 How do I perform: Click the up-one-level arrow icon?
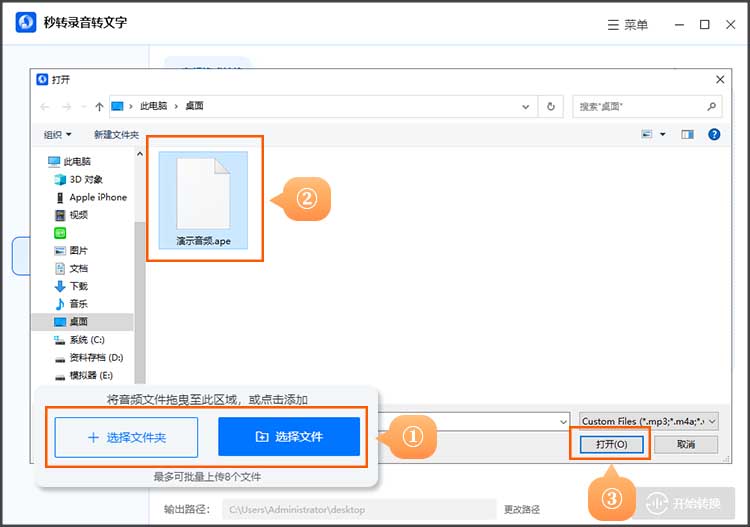pos(99,106)
